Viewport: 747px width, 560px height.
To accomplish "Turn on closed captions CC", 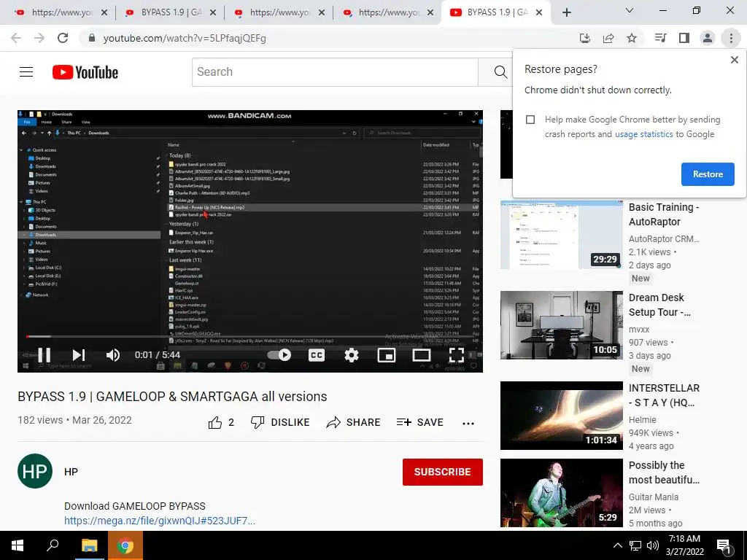I will tap(317, 355).
